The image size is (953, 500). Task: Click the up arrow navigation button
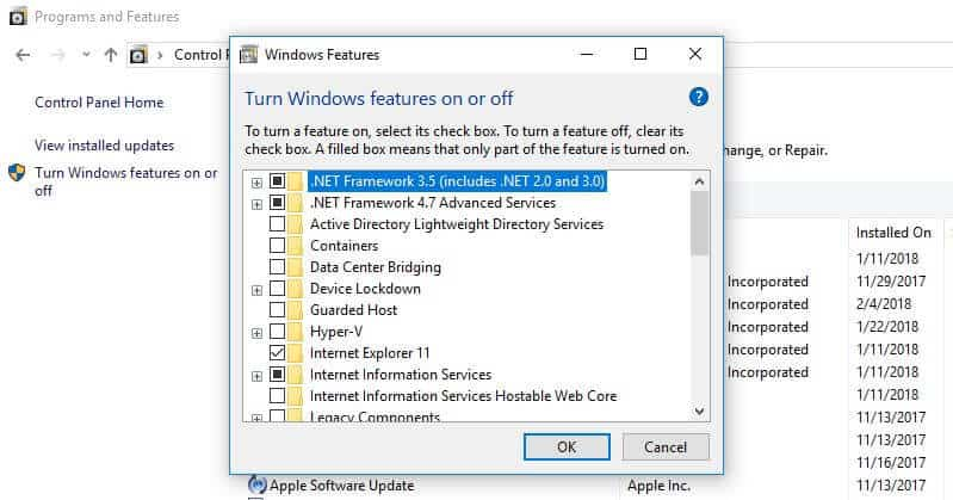[110, 55]
